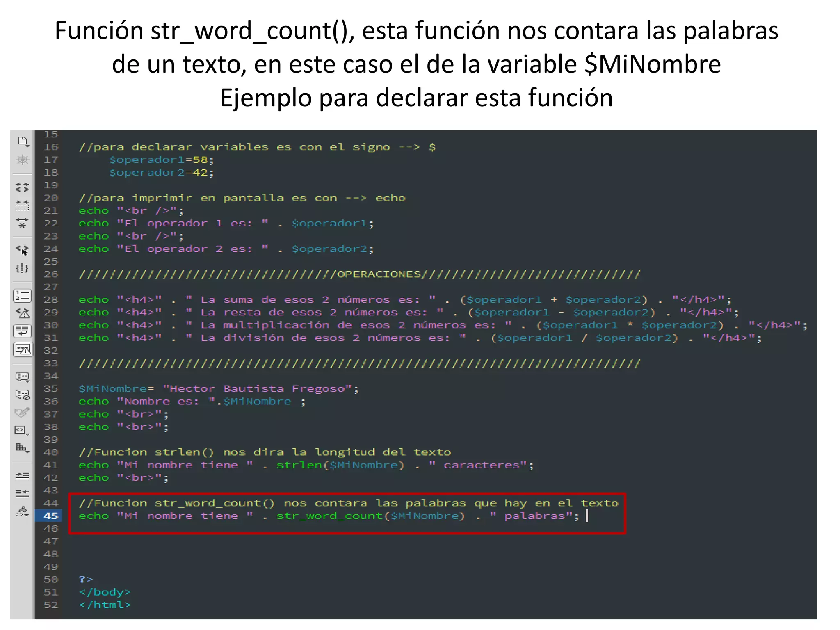Click 'El operador 2 es:' echo line
This screenshot has height=630, width=840.
pyautogui.click(x=226, y=249)
